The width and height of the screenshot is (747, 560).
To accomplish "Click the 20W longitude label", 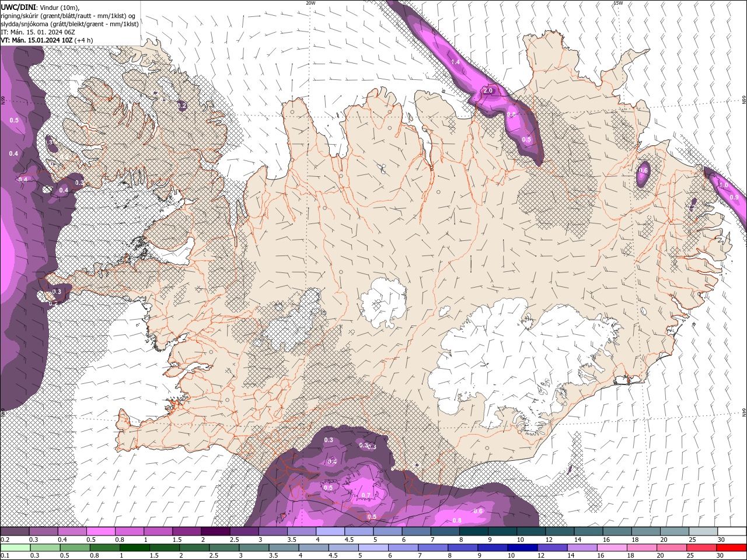I will click(x=310, y=3).
